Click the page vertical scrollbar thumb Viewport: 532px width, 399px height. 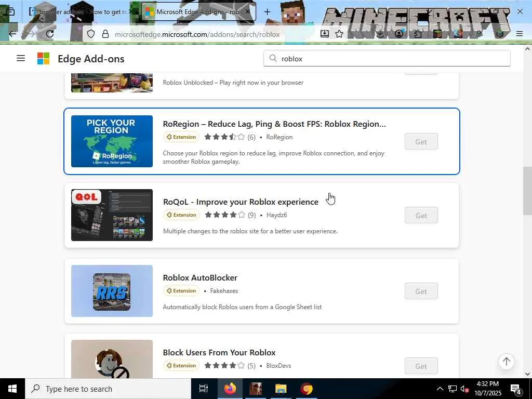click(527, 191)
